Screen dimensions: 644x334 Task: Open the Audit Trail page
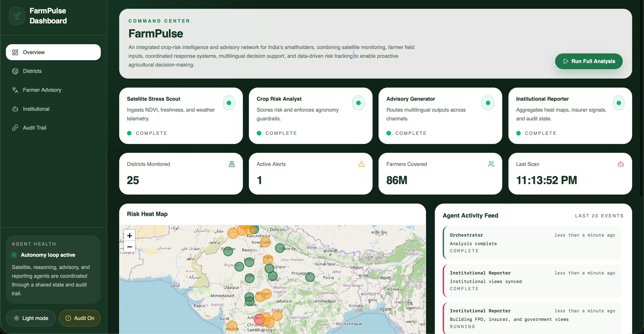(x=35, y=128)
